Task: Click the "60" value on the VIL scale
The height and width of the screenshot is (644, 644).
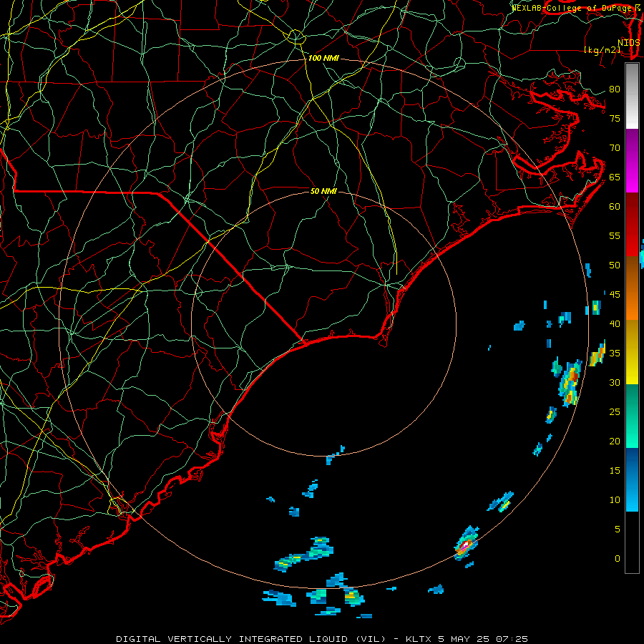Action: (x=615, y=207)
